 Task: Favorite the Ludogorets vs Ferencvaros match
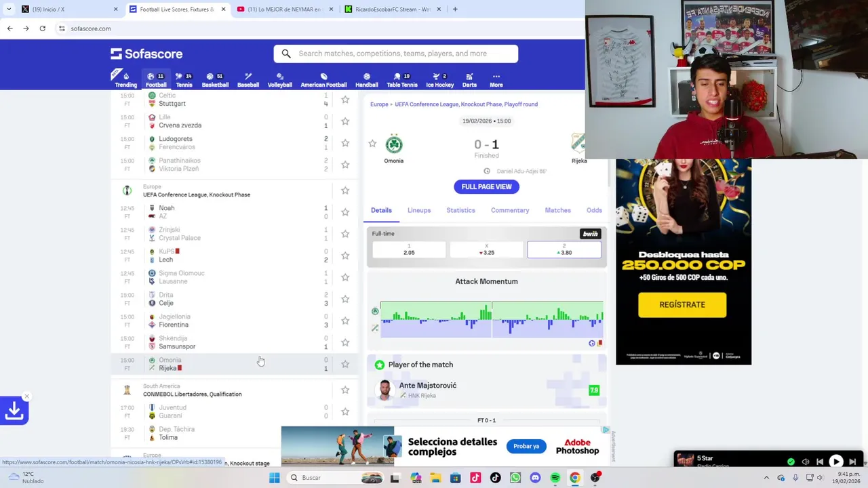345,143
